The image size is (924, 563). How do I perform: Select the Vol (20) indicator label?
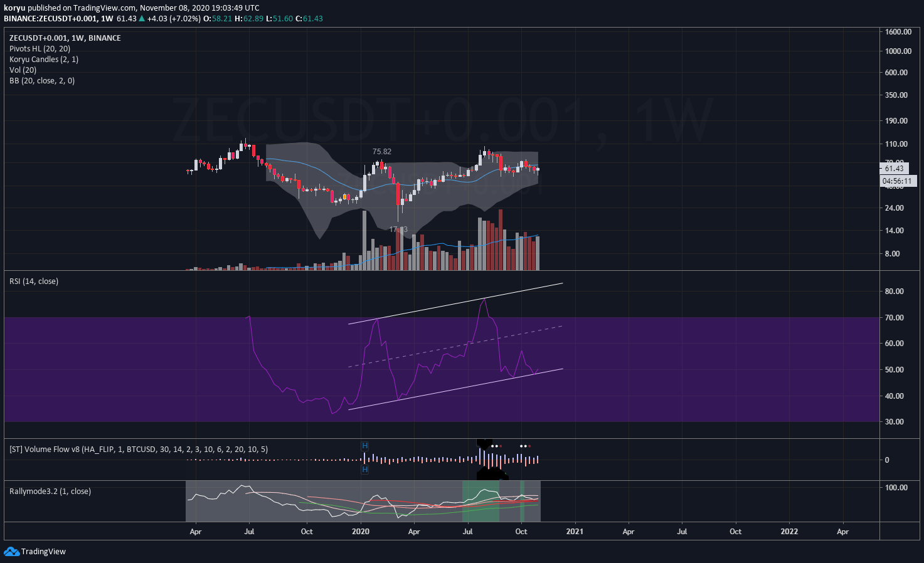point(23,70)
